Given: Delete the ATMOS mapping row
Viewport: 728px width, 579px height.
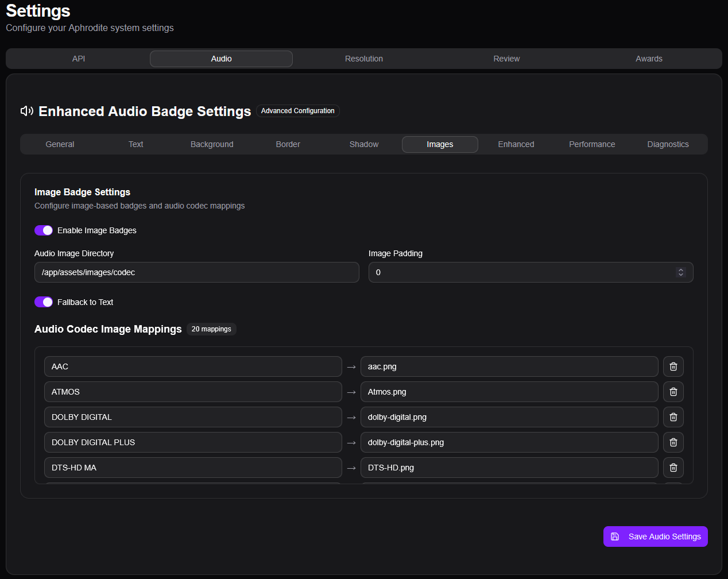Looking at the screenshot, I should coord(673,392).
